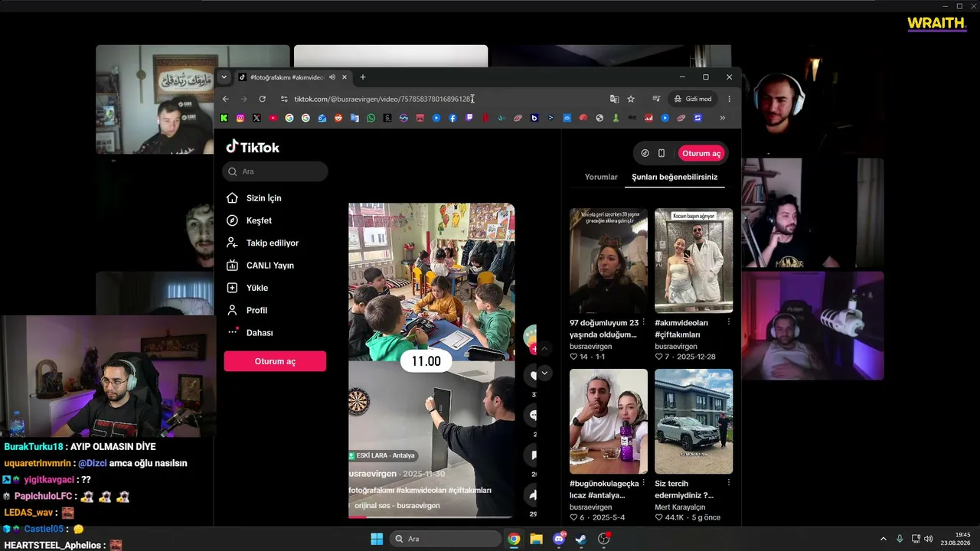Open the YouTube bookmark
The height and width of the screenshot is (551, 980).
click(x=273, y=118)
